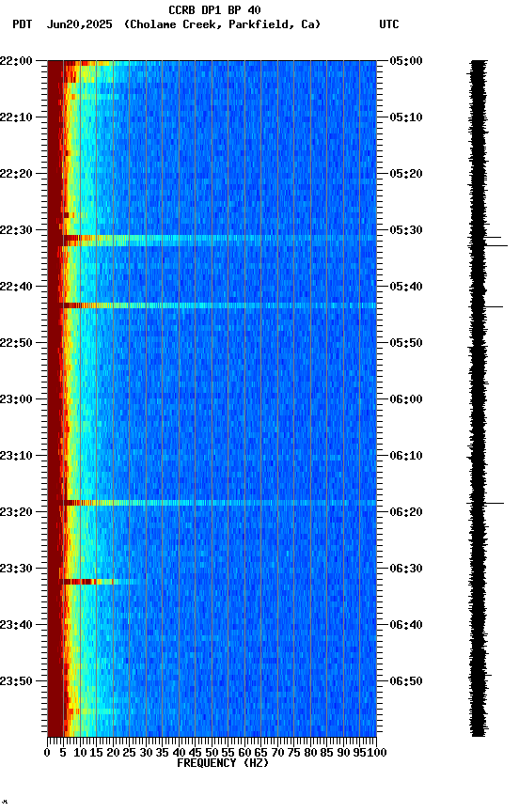Click the title text "CCRB DP1 BP 40"
Screen dimensions: 519x812
coord(214,9)
